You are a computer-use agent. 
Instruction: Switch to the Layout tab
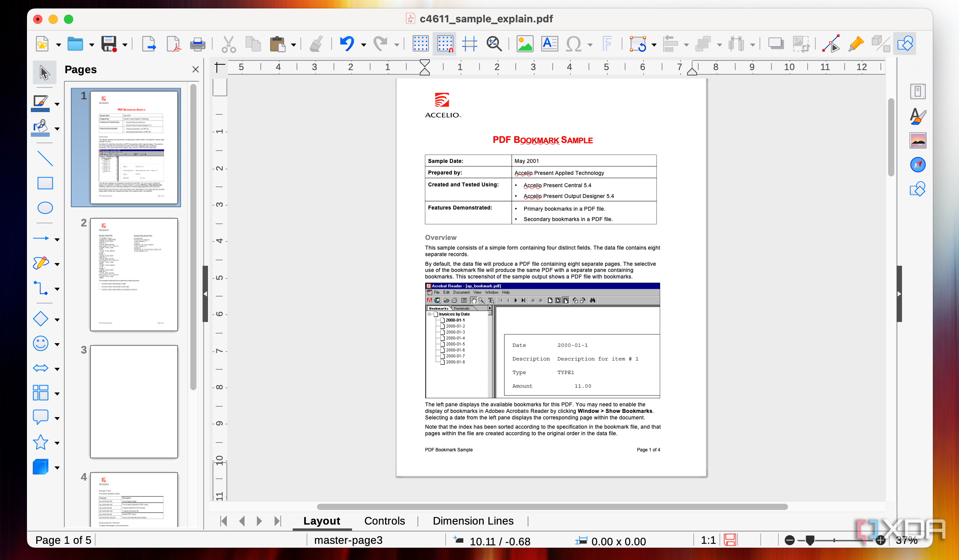tap(322, 521)
